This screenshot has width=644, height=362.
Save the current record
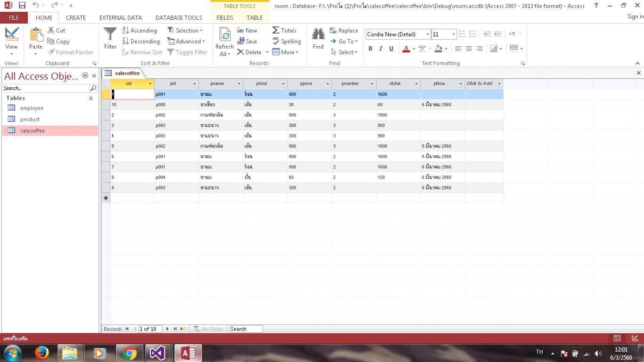247,41
